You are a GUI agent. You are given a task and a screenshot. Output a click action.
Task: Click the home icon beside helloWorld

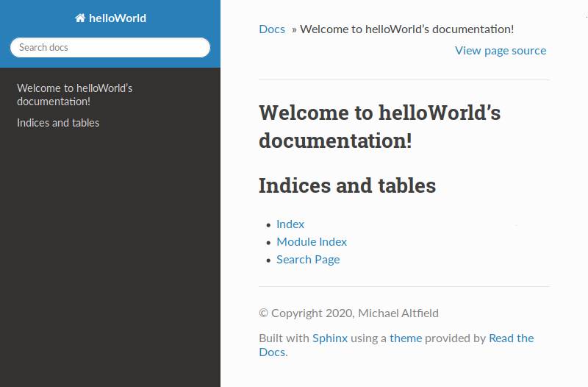click(x=80, y=18)
